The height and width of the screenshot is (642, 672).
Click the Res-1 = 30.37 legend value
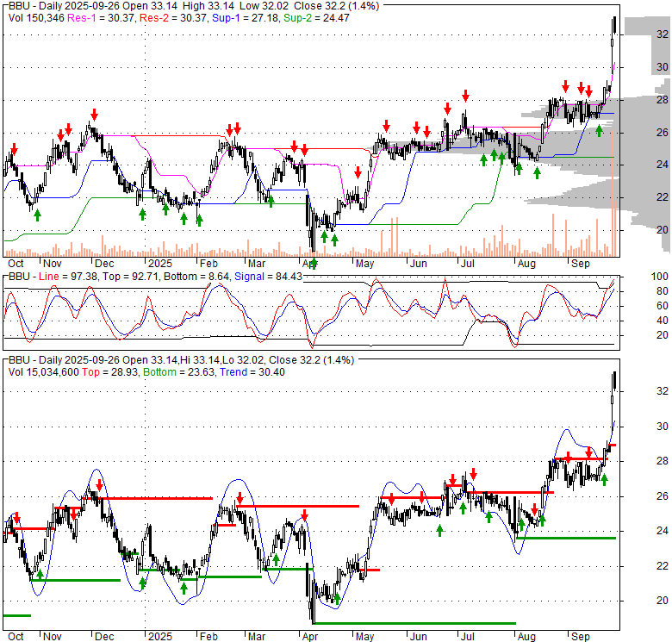tap(101, 18)
